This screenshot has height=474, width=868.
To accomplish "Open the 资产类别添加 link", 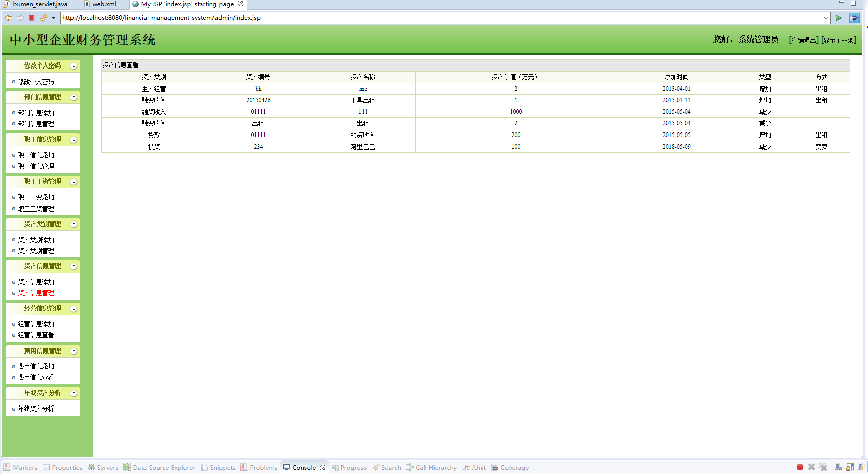I will pyautogui.click(x=36, y=240).
